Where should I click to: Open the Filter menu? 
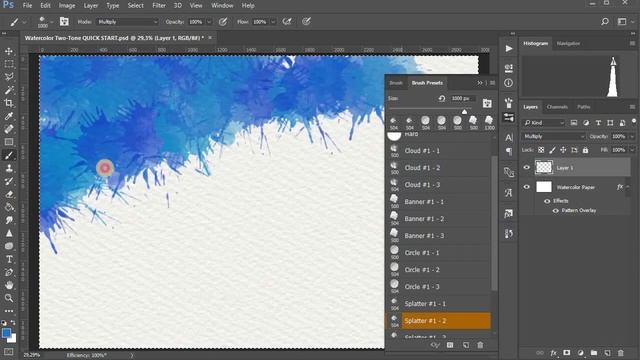[159, 6]
